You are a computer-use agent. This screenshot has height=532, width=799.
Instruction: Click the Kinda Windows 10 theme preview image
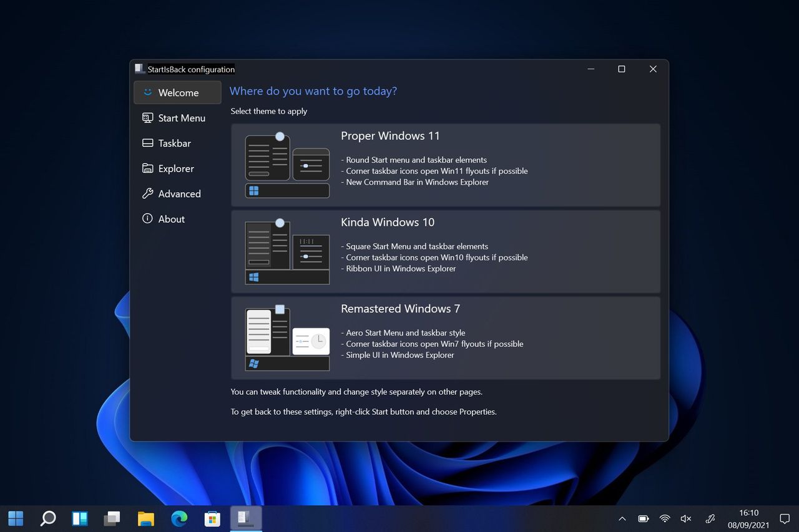click(x=287, y=251)
